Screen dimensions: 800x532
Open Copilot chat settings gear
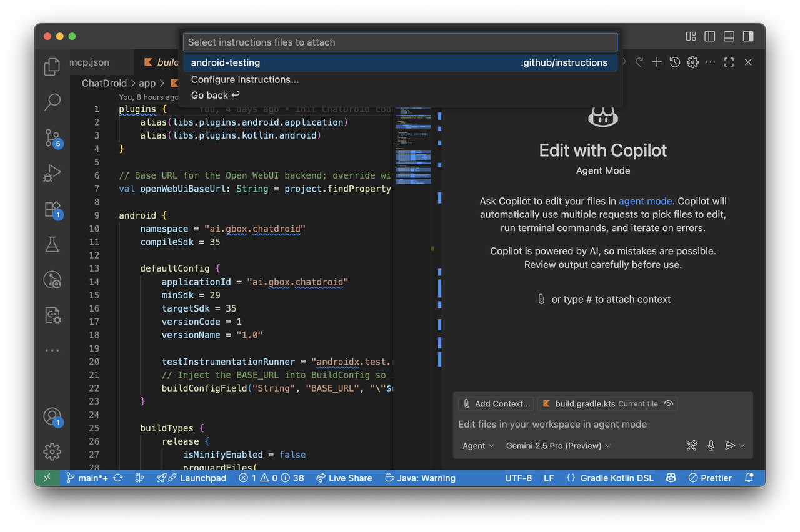(692, 62)
